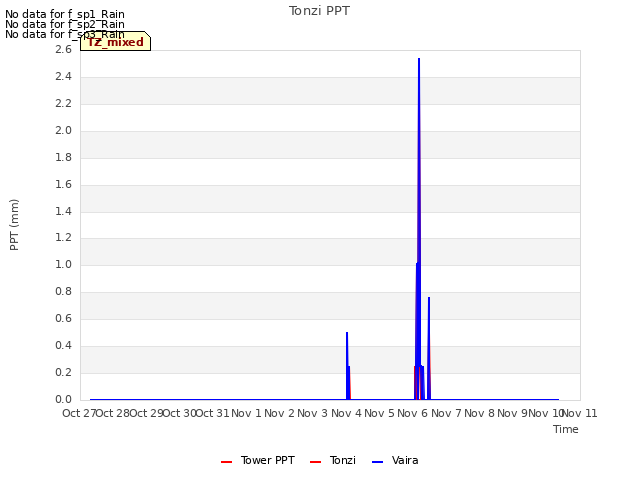Click the Tower PPT legend entry
Image resolution: width=640 pixels, height=480 pixels.
point(258,460)
